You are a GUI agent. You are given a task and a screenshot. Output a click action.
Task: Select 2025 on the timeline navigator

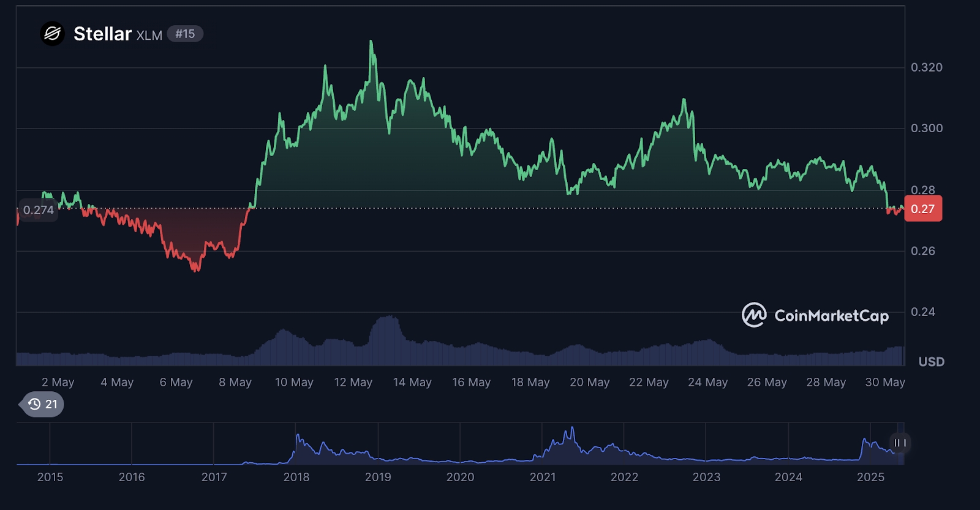click(870, 477)
